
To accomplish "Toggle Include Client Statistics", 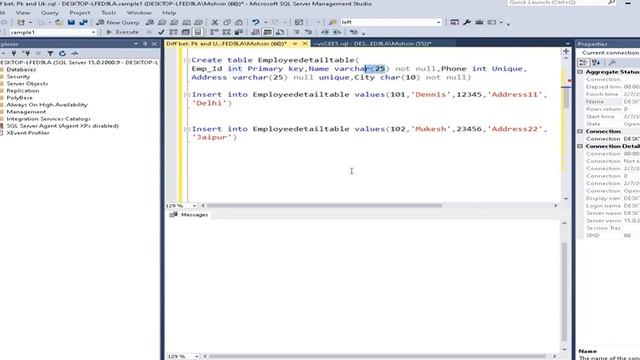I will tap(239, 32).
